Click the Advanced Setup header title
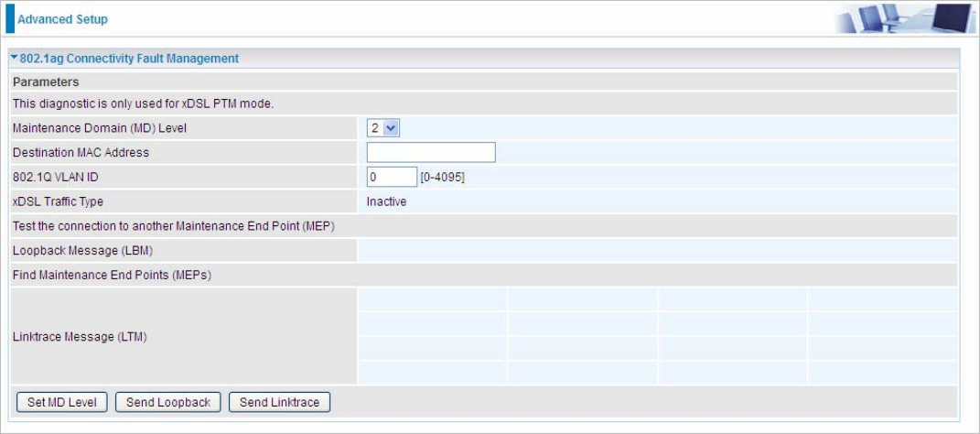 pos(62,19)
